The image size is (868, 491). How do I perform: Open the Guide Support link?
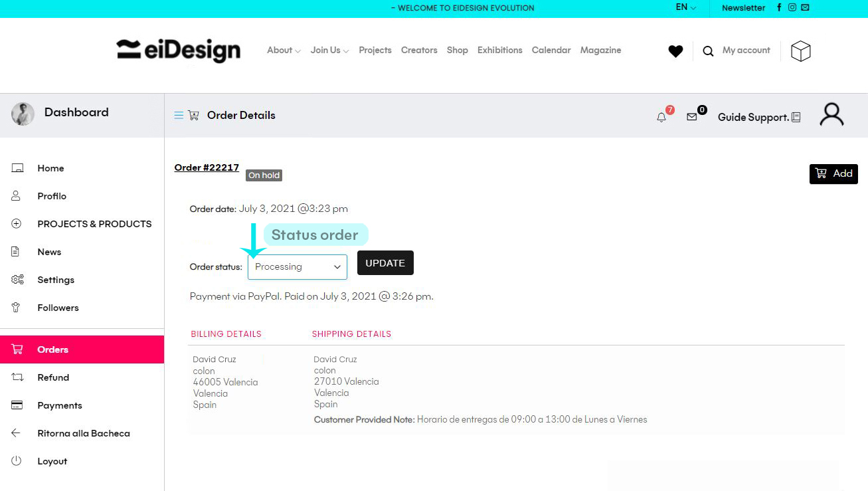click(x=759, y=118)
